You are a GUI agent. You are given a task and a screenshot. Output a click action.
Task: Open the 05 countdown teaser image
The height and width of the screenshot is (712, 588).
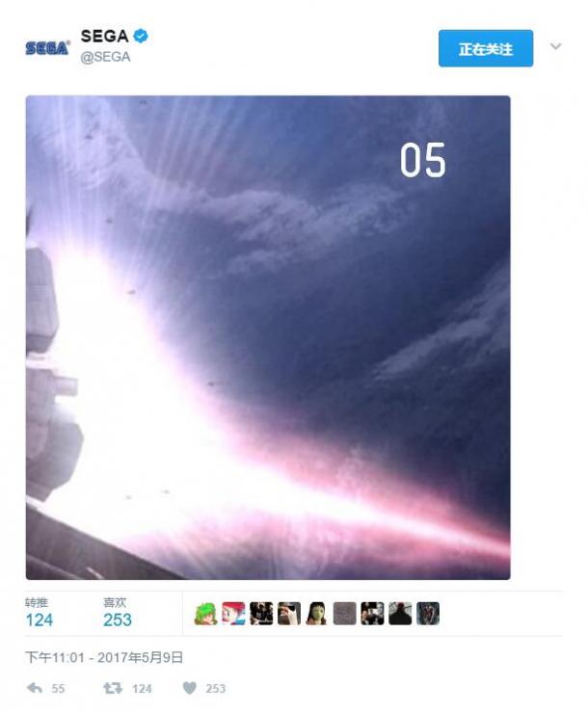tap(268, 337)
